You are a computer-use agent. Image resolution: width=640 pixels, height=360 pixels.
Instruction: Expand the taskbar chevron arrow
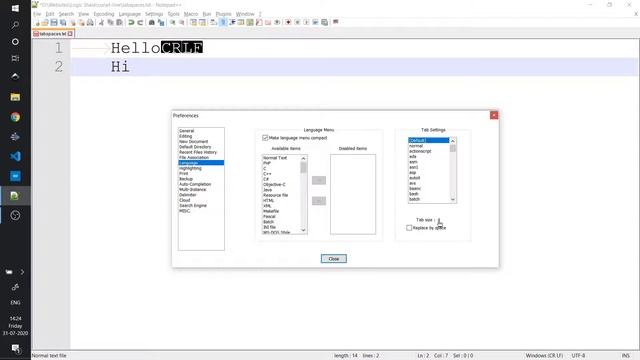22,272
